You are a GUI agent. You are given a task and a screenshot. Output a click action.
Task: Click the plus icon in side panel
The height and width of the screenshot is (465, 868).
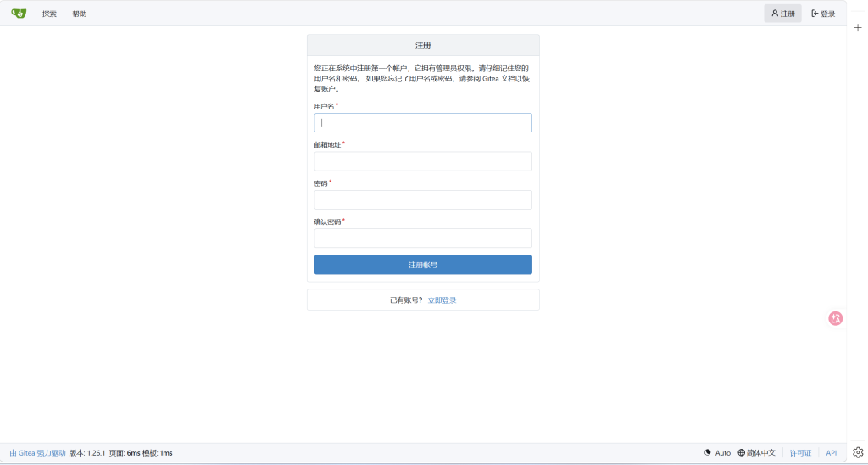[x=858, y=28]
